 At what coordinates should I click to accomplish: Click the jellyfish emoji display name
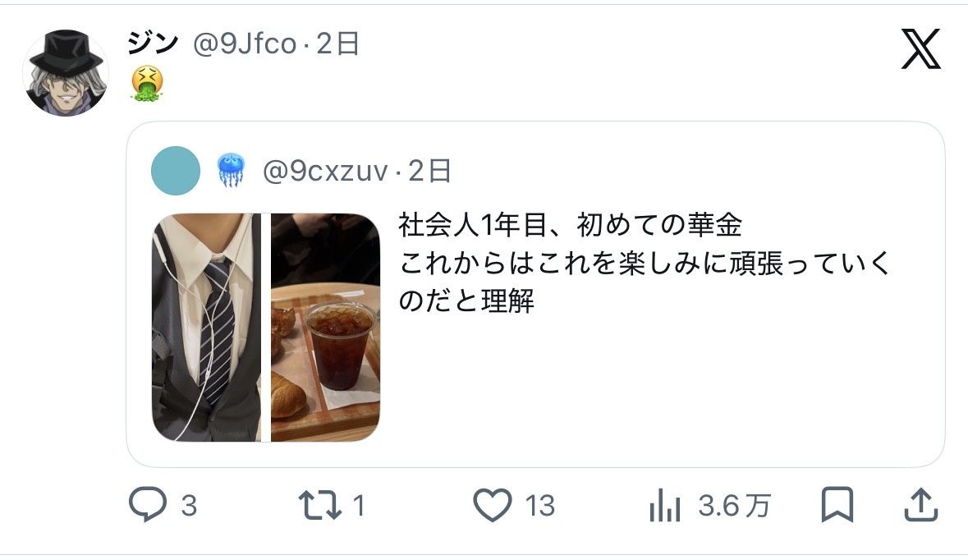coord(231,171)
